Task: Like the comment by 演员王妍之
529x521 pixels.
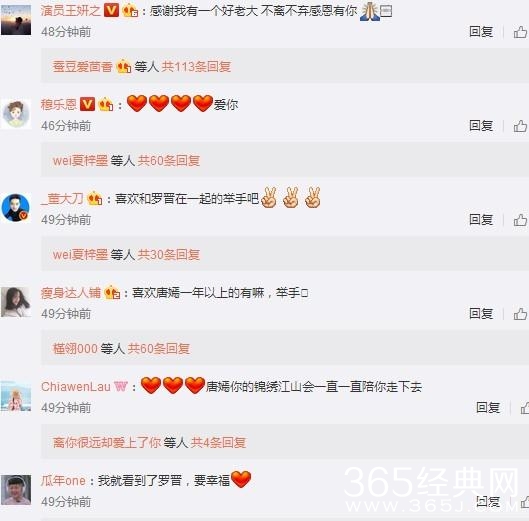Action: (x=520, y=32)
